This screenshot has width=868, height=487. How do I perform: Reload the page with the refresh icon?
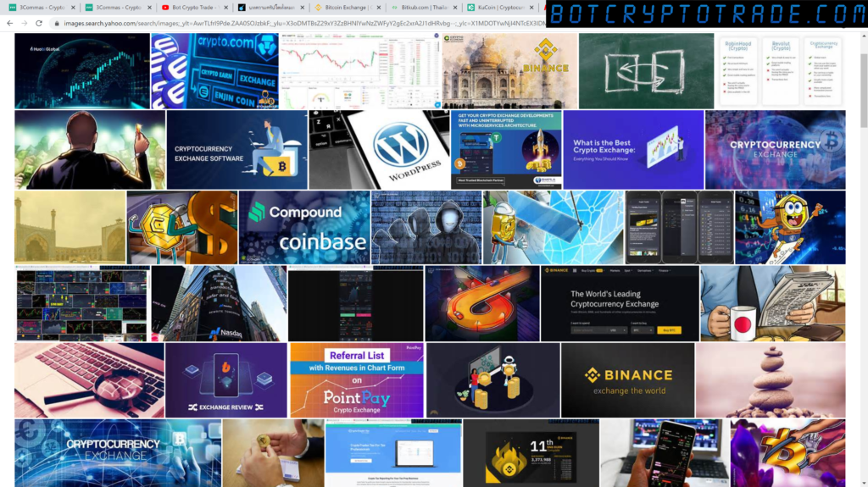pos(39,23)
